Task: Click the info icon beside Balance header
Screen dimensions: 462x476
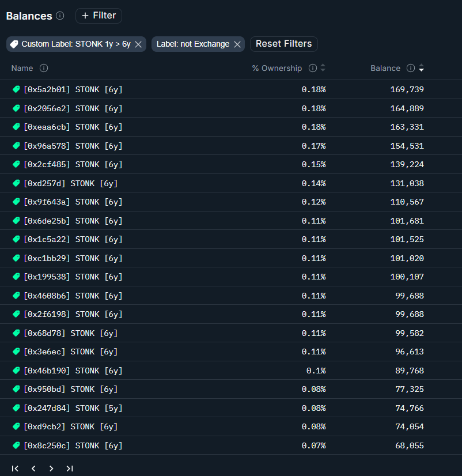Action: tap(410, 68)
